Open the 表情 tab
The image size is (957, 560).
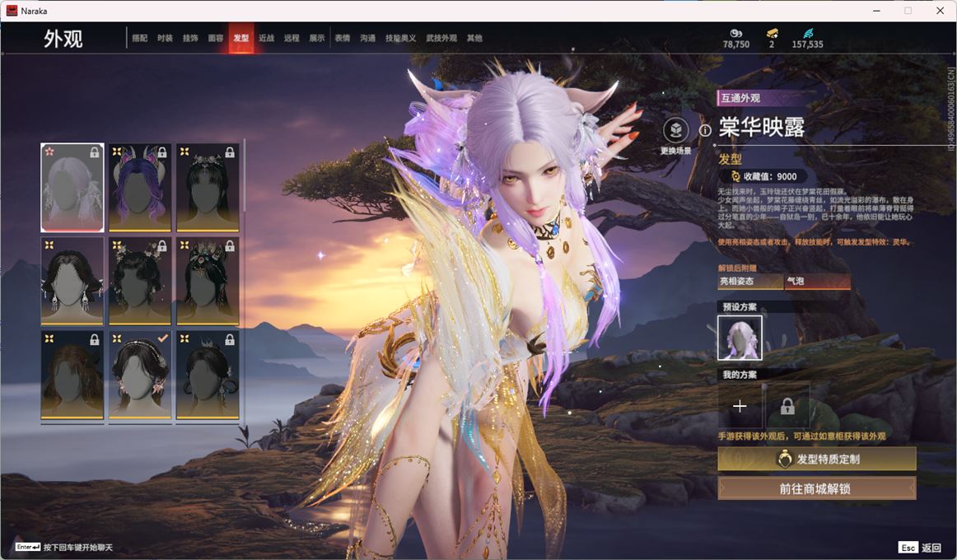pyautogui.click(x=343, y=38)
